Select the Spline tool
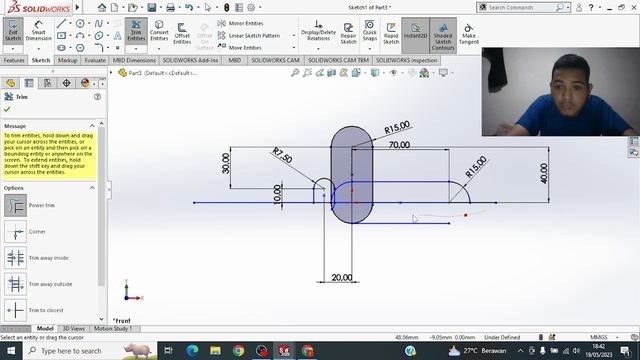Image resolution: width=640 pixels, height=360 pixels. point(99,24)
